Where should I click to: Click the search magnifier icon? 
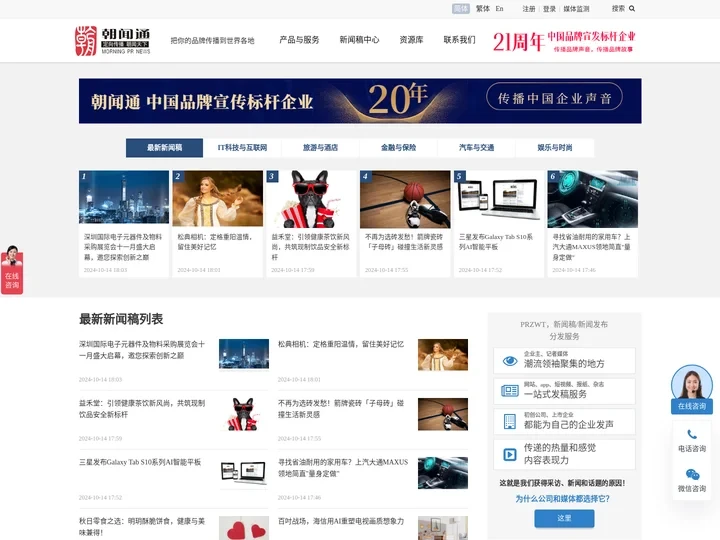[x=632, y=8]
